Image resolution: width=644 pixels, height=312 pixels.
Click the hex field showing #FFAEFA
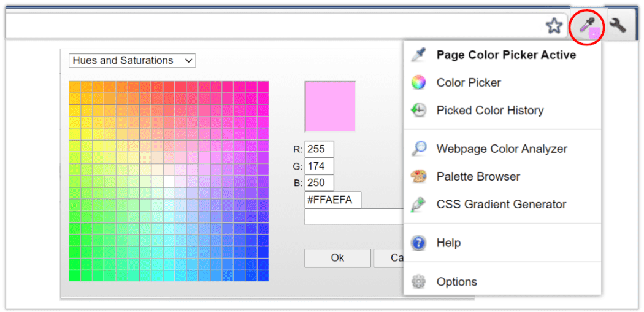tap(332, 200)
